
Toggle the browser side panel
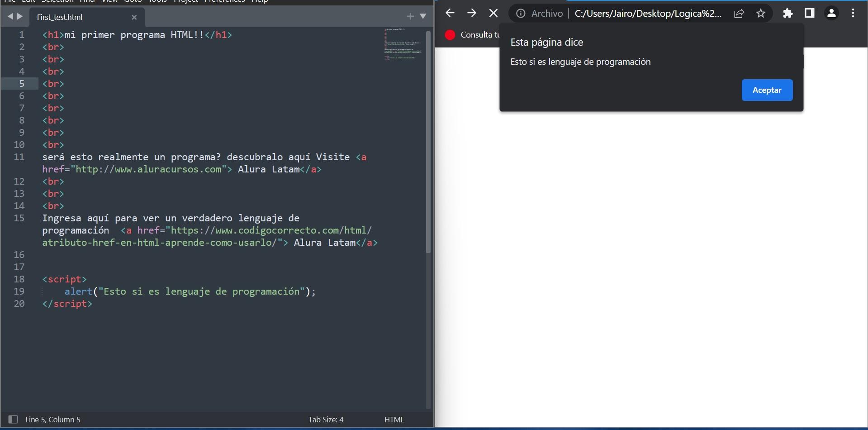click(809, 13)
